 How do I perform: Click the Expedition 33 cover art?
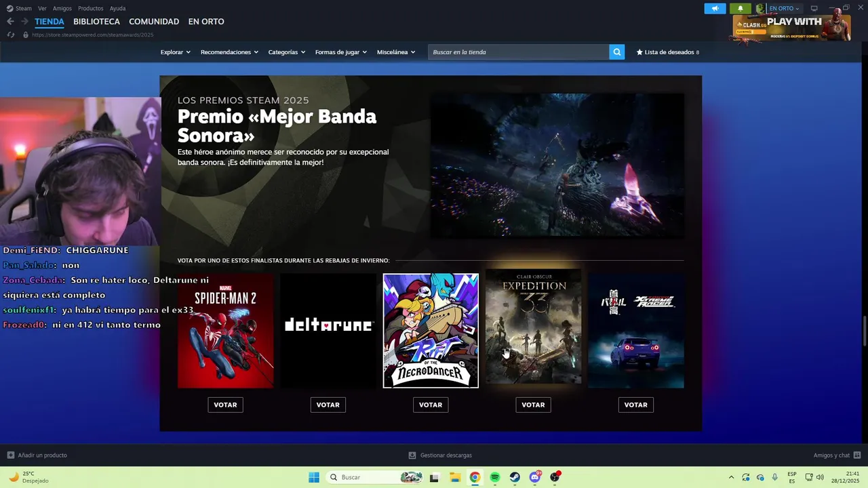[x=533, y=327]
